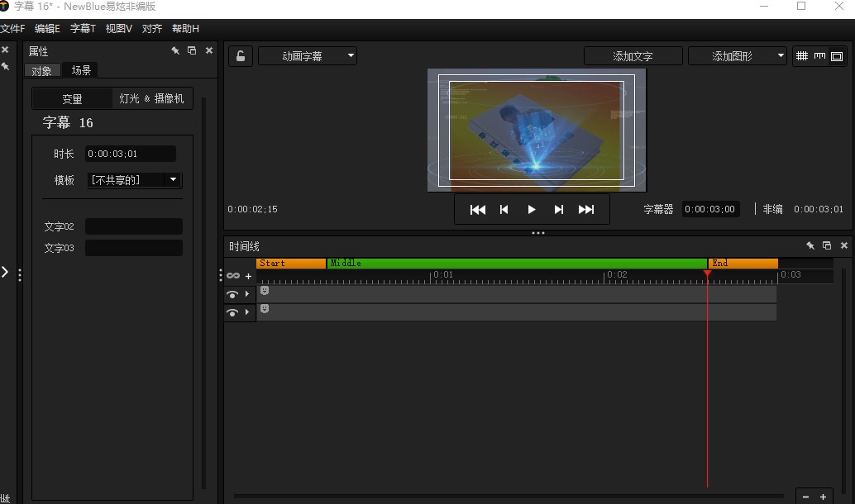Image resolution: width=855 pixels, height=504 pixels.
Task: Click the icon at the bottom-left corner
Action: click(5, 498)
